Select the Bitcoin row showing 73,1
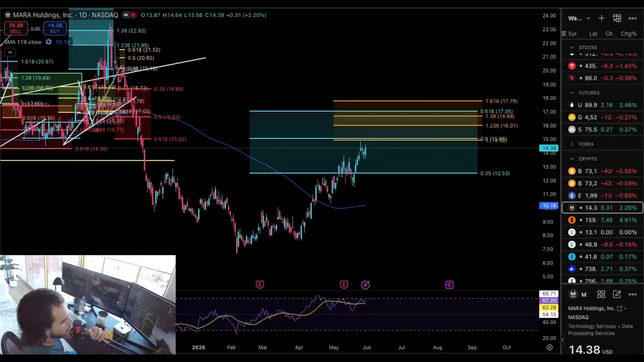Screen dimensions: 644x362 (x=602, y=171)
